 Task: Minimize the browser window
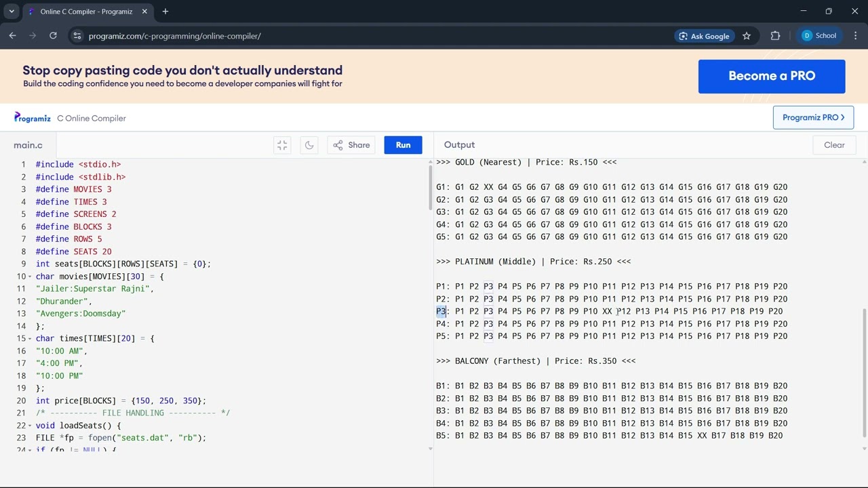tap(804, 12)
